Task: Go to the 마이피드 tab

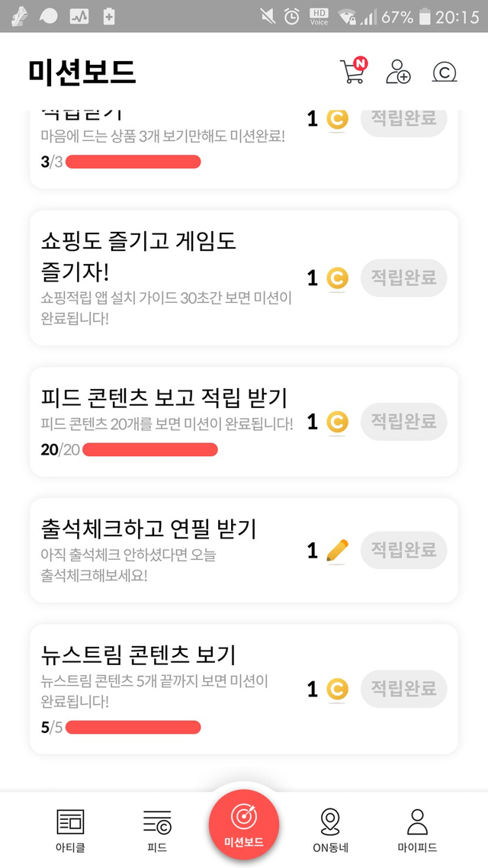Action: click(x=417, y=830)
